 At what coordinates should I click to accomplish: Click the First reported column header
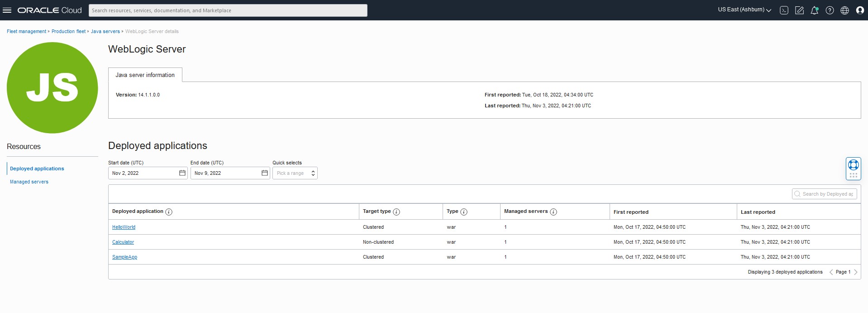(x=631, y=212)
